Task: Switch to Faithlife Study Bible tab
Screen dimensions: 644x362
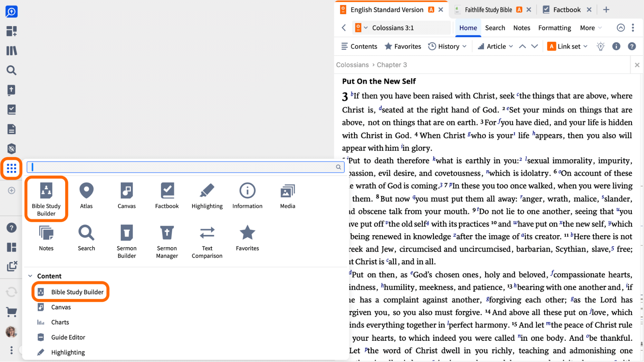Action: (x=488, y=10)
